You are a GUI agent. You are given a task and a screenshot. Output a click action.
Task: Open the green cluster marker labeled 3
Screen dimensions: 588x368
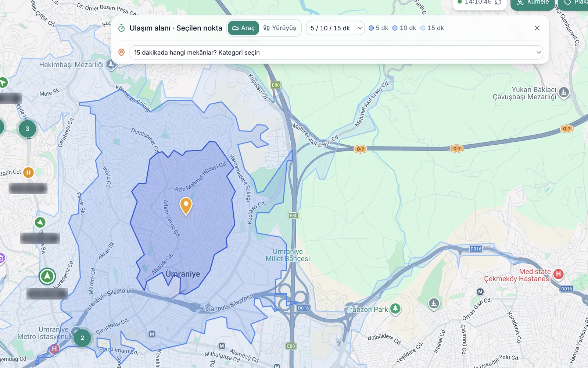pyautogui.click(x=27, y=129)
